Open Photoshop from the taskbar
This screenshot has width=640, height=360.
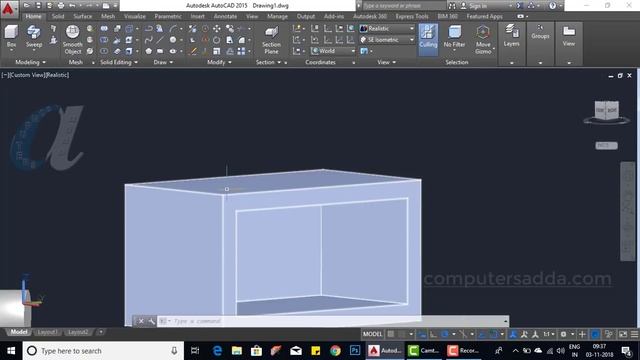[x=355, y=351]
